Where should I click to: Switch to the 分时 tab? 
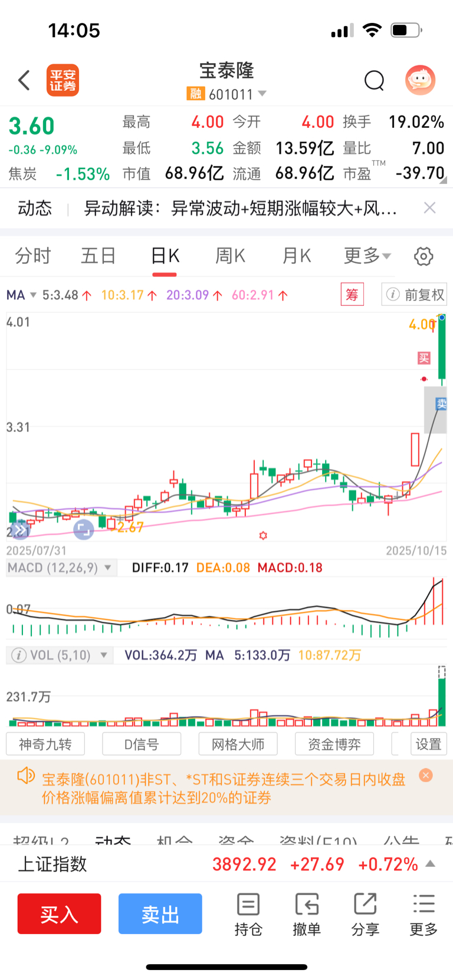coord(33,256)
